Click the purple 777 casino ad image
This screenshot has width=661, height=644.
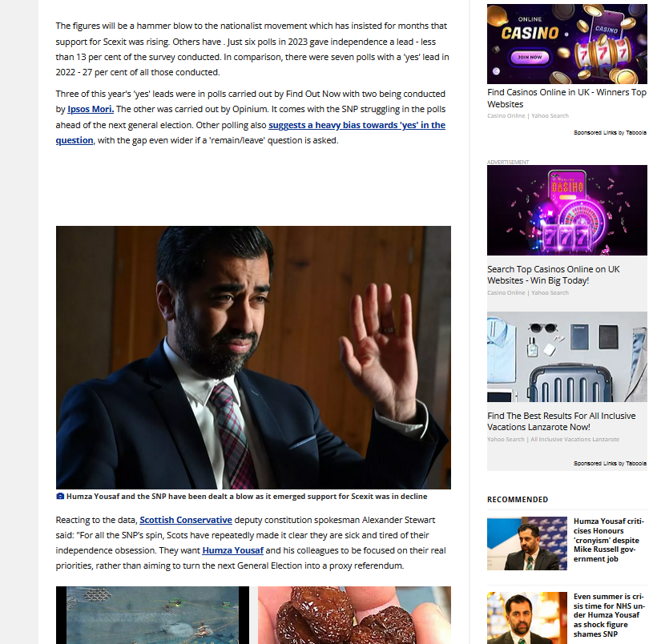567,211
